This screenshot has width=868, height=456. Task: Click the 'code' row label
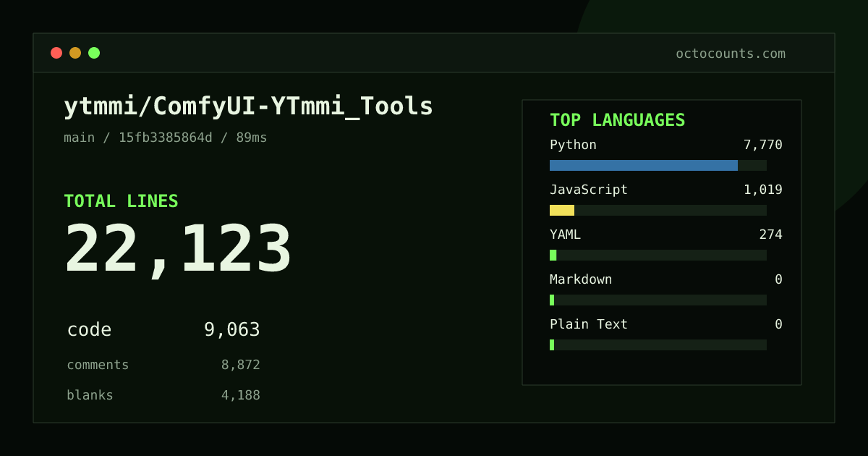(89, 330)
